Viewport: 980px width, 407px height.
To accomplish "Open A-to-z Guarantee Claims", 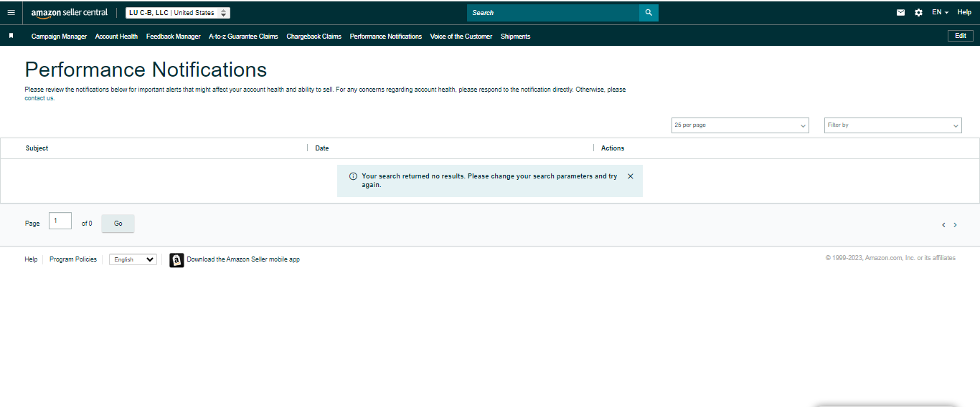I will pos(243,37).
